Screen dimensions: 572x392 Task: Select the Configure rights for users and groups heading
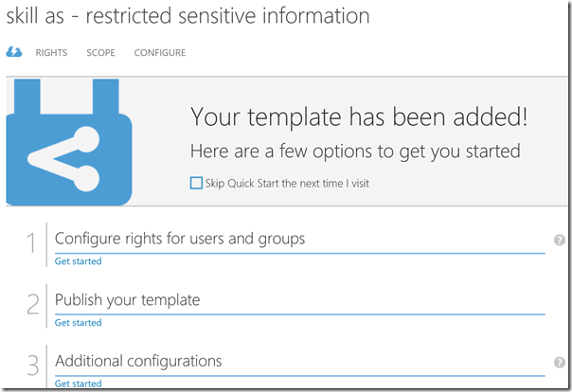click(x=180, y=239)
